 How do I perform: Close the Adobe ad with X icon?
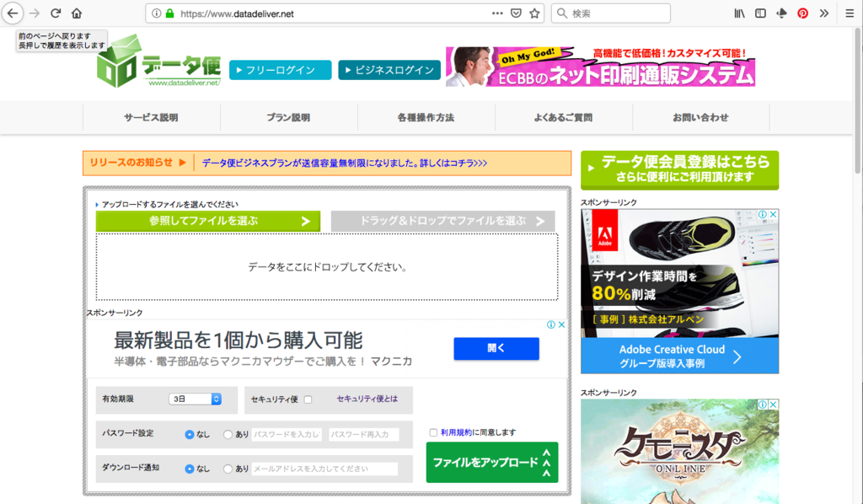pos(774,215)
